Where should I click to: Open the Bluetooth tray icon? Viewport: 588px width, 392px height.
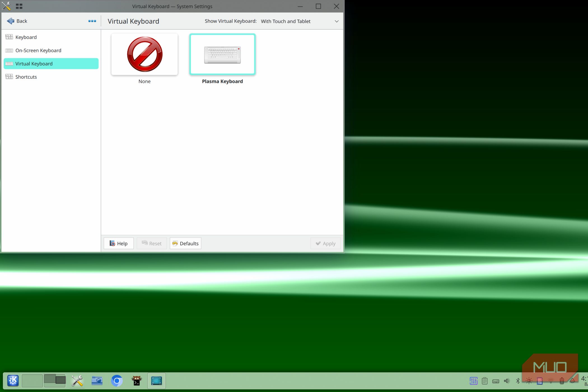coord(518,381)
